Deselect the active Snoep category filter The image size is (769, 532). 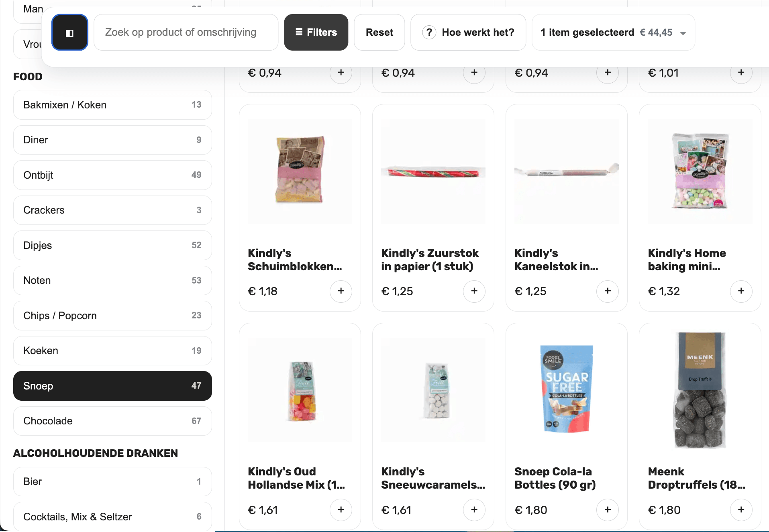pos(112,386)
